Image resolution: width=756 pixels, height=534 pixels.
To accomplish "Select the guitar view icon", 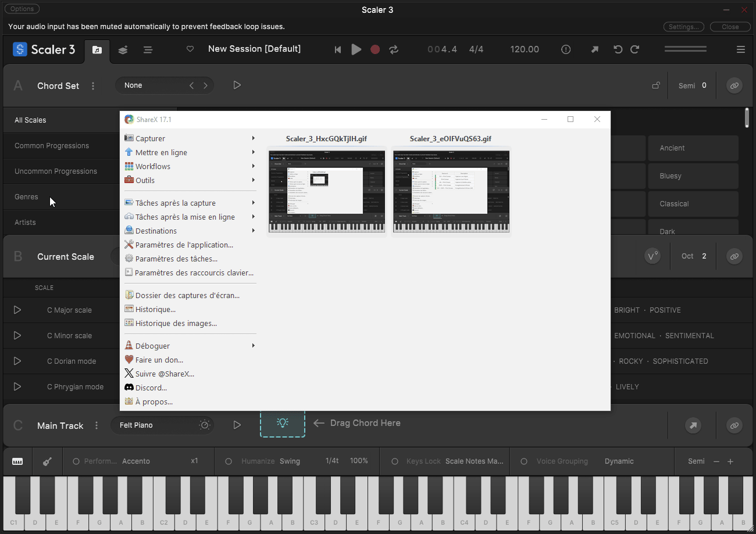I will tap(48, 461).
